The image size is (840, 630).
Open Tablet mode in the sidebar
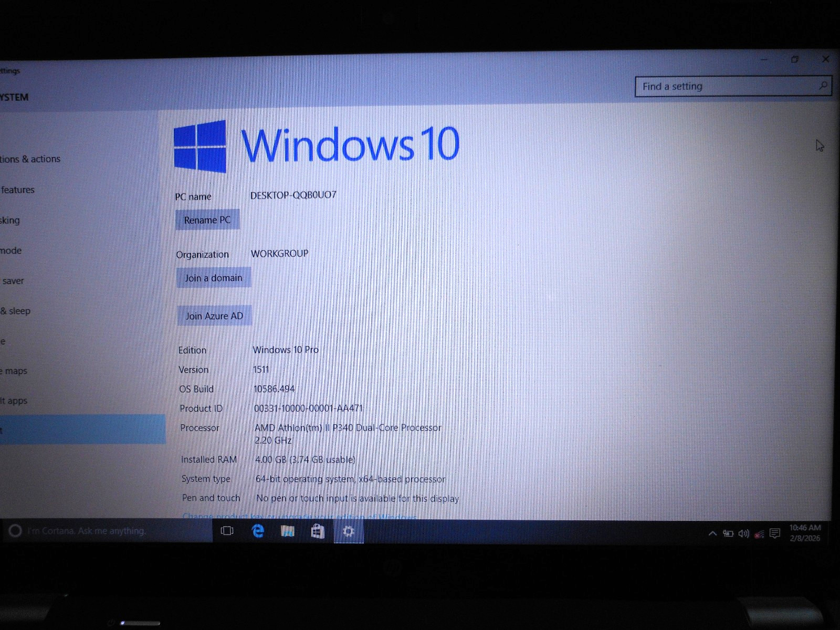(11, 250)
